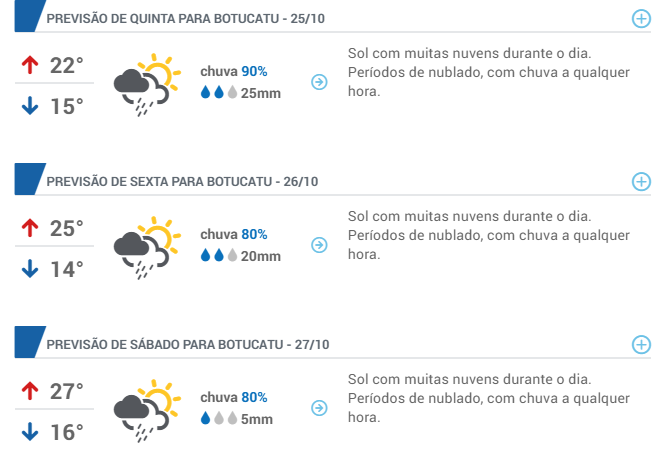Click the red up arrow beside 22°
The height and width of the screenshot is (473, 670).
coord(30,65)
